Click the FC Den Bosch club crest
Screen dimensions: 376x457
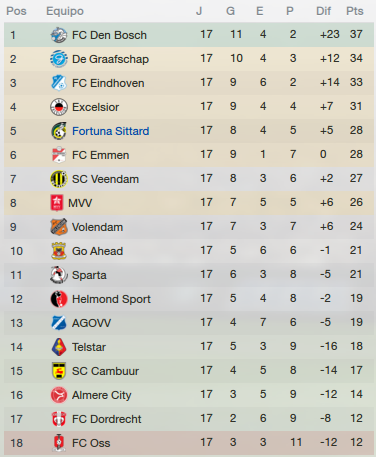pos(59,35)
